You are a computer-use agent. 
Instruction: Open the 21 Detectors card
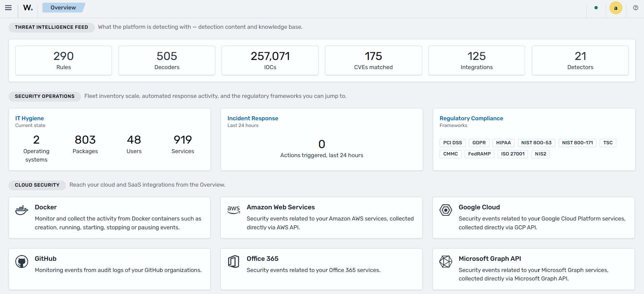[580, 61]
